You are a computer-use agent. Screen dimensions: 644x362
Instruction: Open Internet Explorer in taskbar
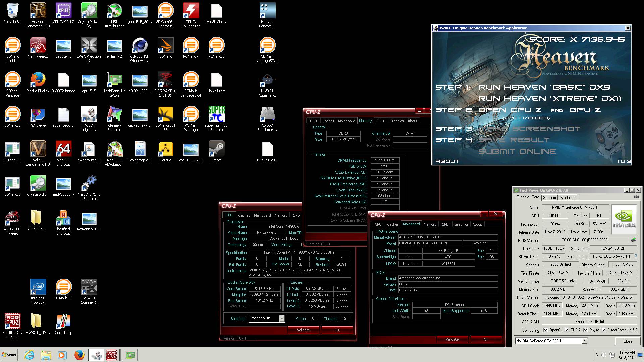point(30,355)
